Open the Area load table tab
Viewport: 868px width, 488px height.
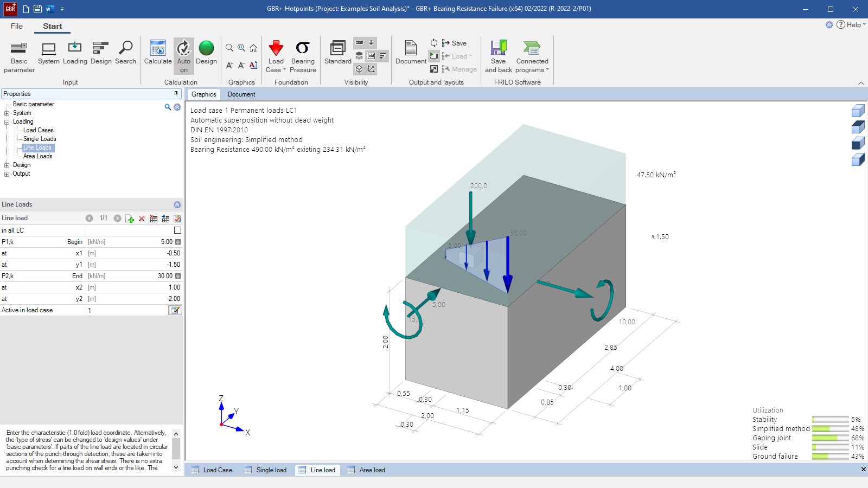(366, 470)
